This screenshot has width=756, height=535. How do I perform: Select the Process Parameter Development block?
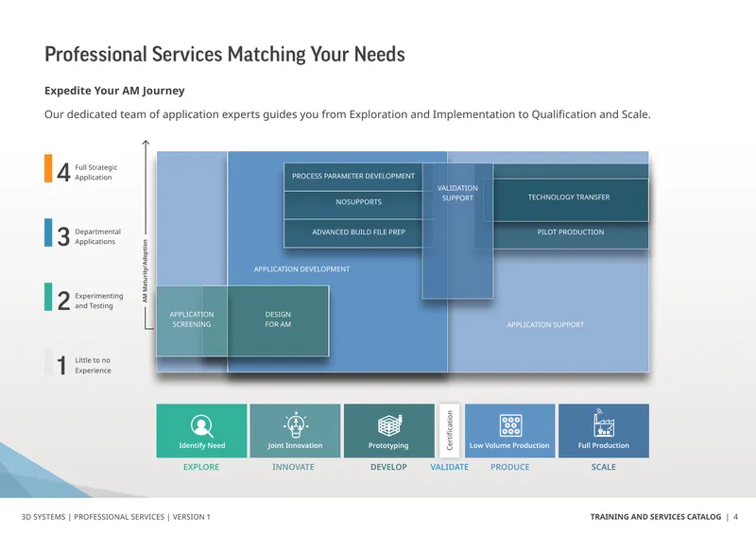tap(353, 177)
